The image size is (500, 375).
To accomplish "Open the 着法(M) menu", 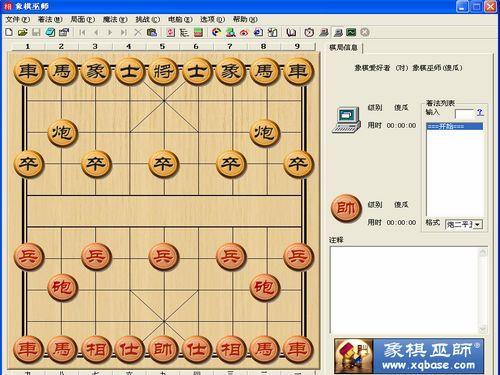I will pos(50,19).
